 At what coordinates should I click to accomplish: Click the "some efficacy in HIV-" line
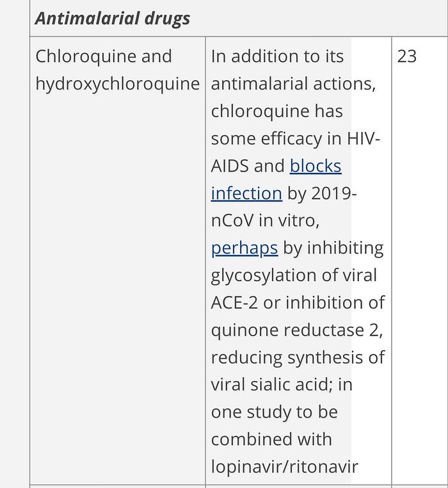tap(296, 139)
